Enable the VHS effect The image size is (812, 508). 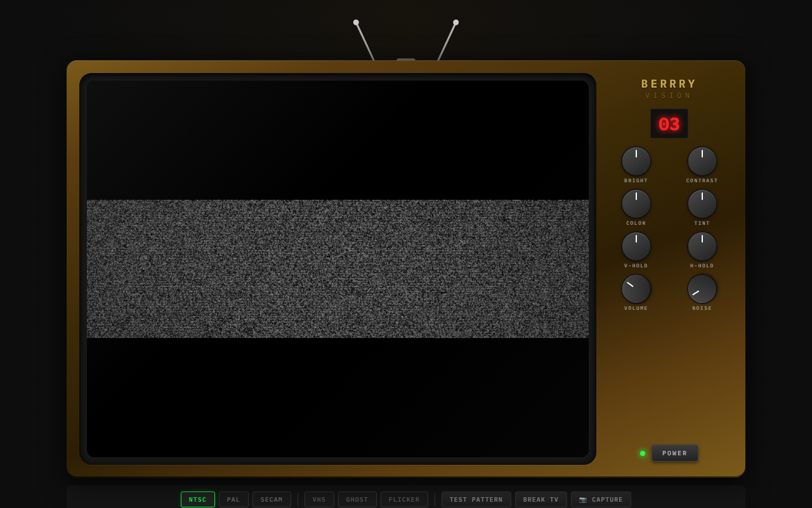click(319, 499)
